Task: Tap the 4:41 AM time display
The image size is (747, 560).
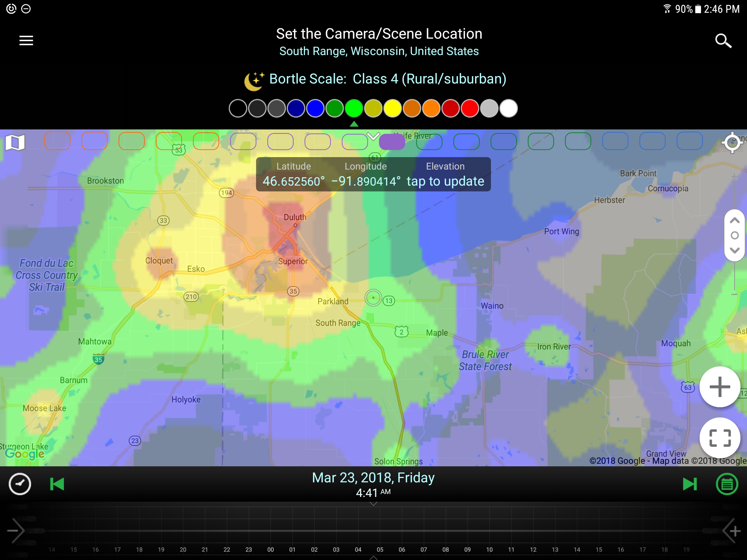Action: coord(373,493)
